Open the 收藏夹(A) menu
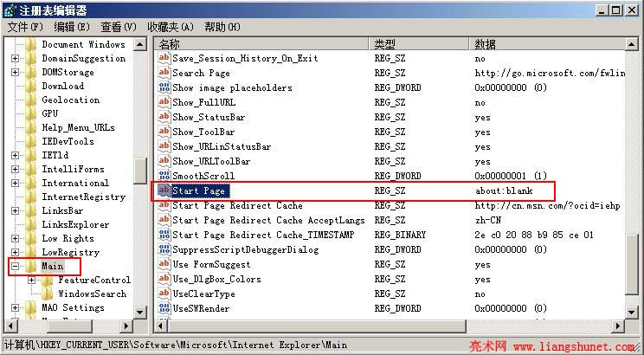The image size is (644, 355). 171,27
